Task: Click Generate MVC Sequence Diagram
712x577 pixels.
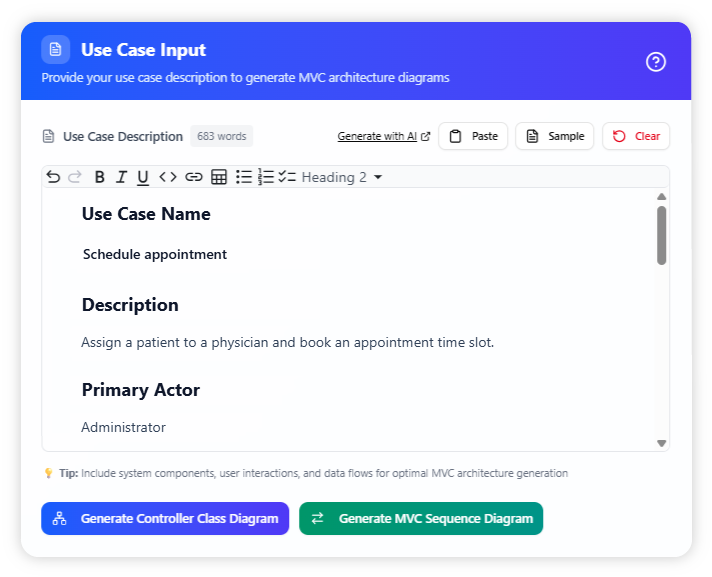Action: click(421, 518)
